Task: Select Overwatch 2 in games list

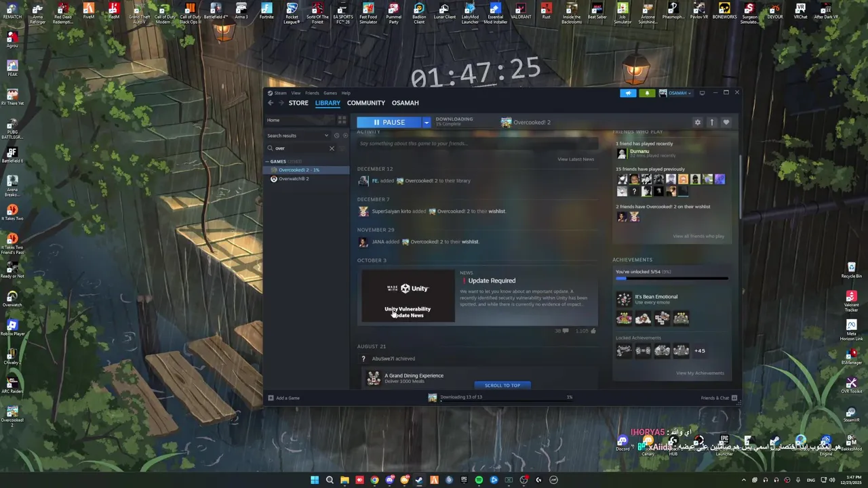Action: pos(307,179)
